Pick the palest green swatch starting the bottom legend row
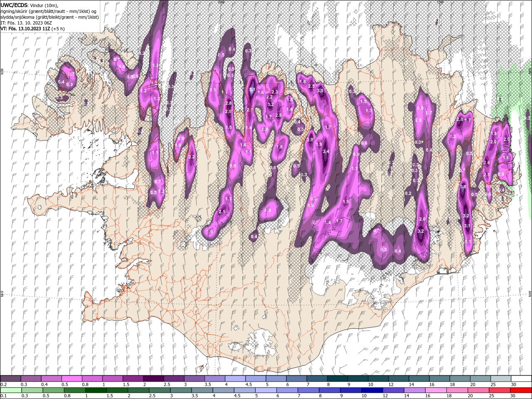 coord(10,390)
